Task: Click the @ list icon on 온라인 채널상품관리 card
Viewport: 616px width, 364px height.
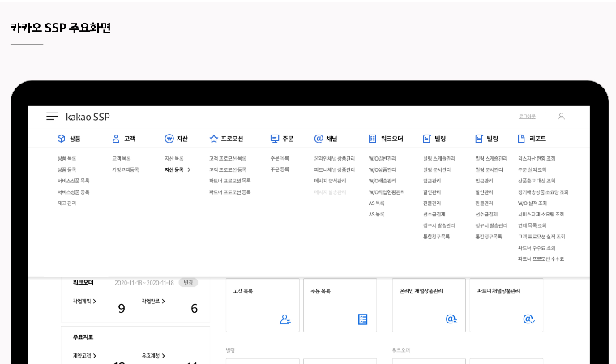Action: point(451,319)
